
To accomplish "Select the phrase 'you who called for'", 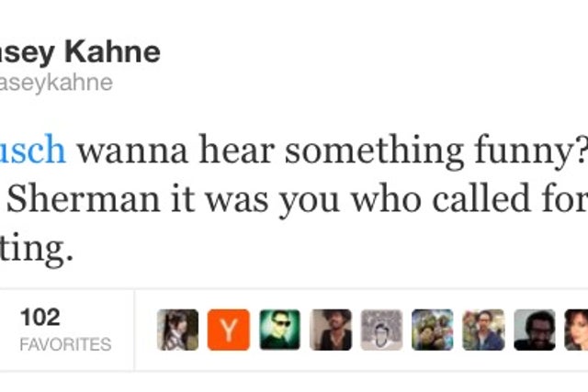I will pos(435,200).
